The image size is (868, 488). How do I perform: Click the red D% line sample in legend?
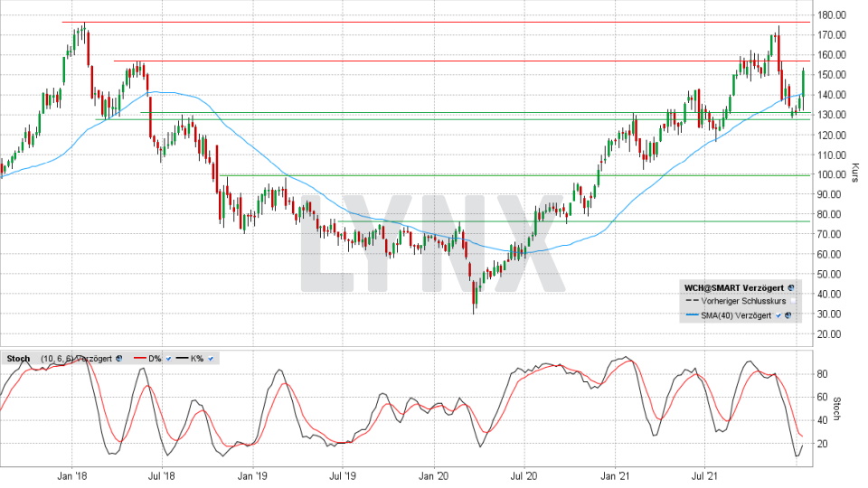point(140,359)
